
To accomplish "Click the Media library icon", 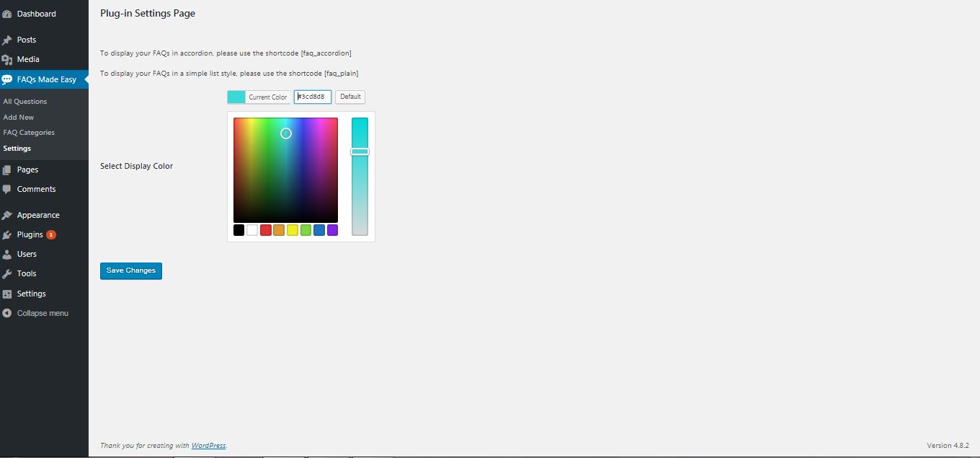I will [7, 59].
